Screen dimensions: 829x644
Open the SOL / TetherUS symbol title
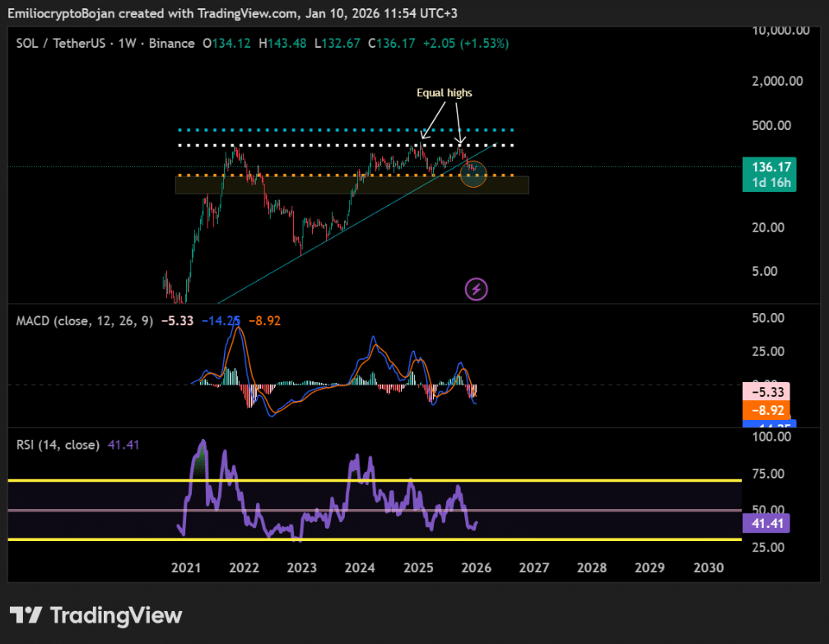(61, 43)
